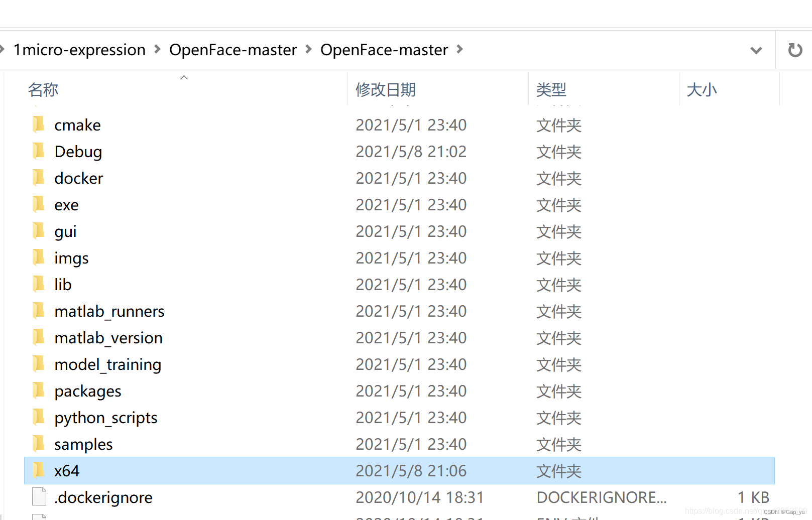Click the samples folder icon

coord(39,444)
